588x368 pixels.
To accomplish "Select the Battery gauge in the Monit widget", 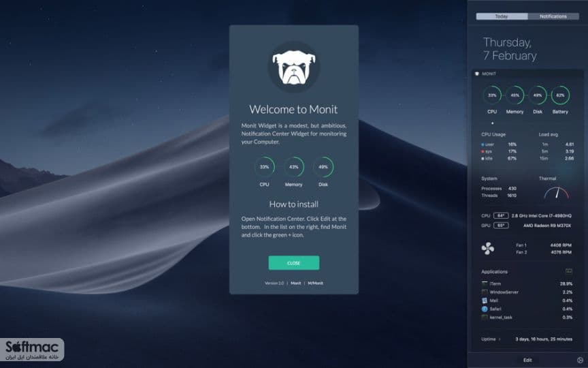I will pyautogui.click(x=560, y=95).
